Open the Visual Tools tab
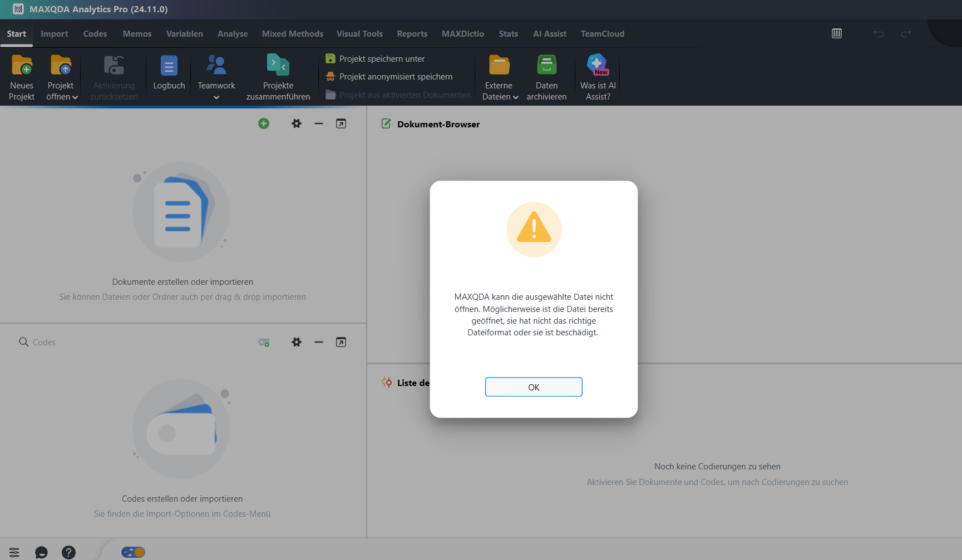The image size is (962, 560). (360, 34)
